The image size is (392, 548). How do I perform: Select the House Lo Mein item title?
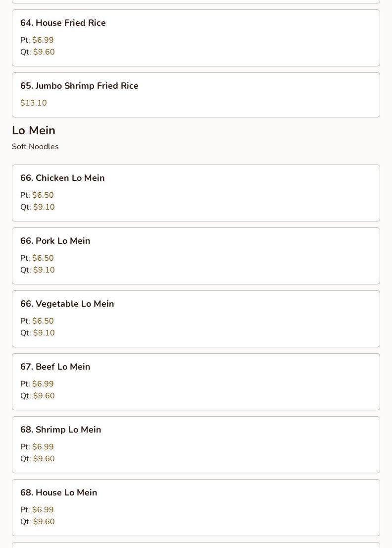[59, 493]
